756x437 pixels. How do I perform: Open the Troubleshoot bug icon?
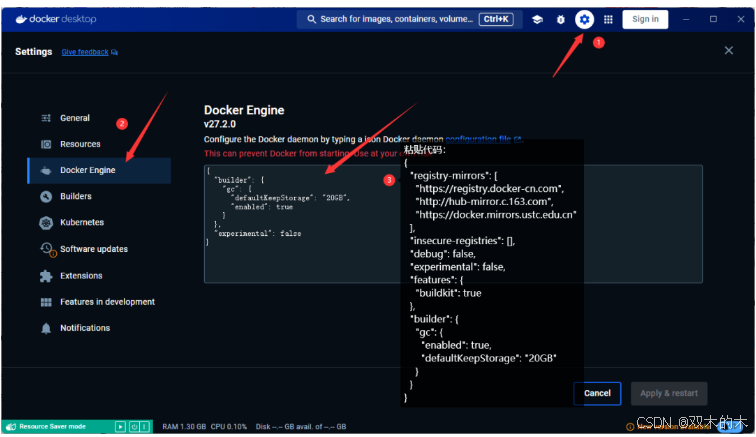coord(560,19)
